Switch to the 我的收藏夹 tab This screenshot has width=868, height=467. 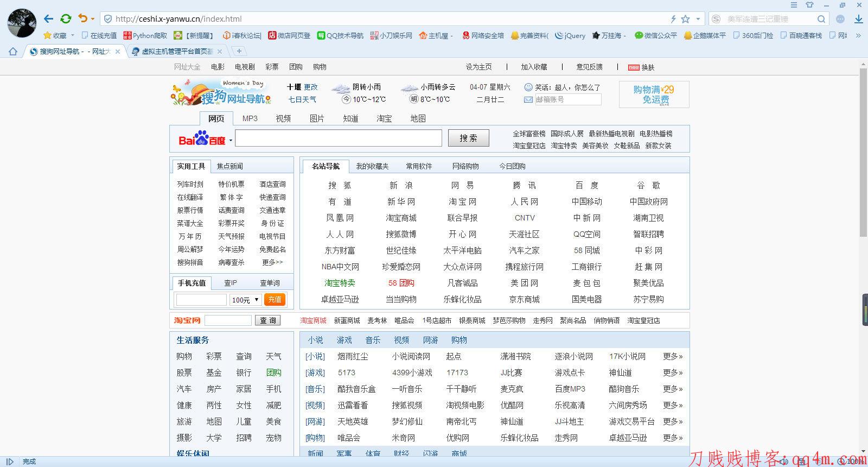[372, 166]
